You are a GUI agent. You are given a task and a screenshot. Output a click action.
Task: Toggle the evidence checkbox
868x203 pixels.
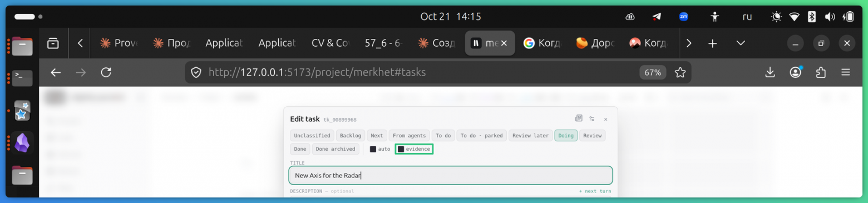(x=401, y=149)
